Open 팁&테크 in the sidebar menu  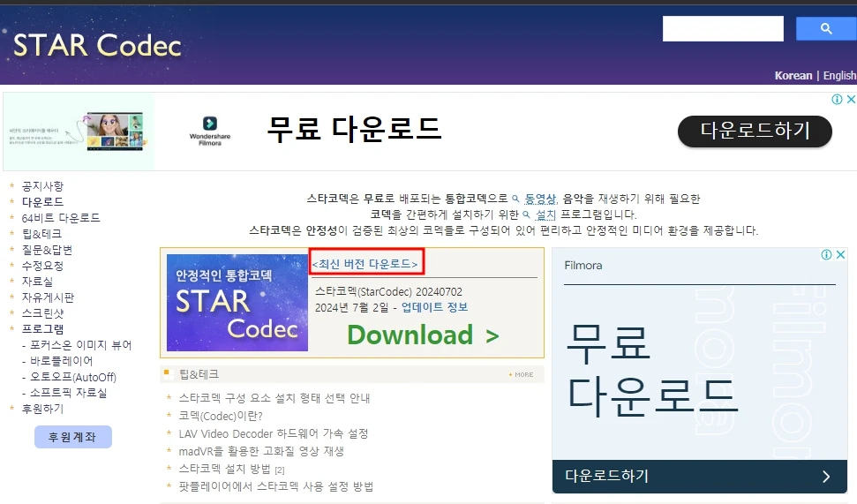click(41, 234)
